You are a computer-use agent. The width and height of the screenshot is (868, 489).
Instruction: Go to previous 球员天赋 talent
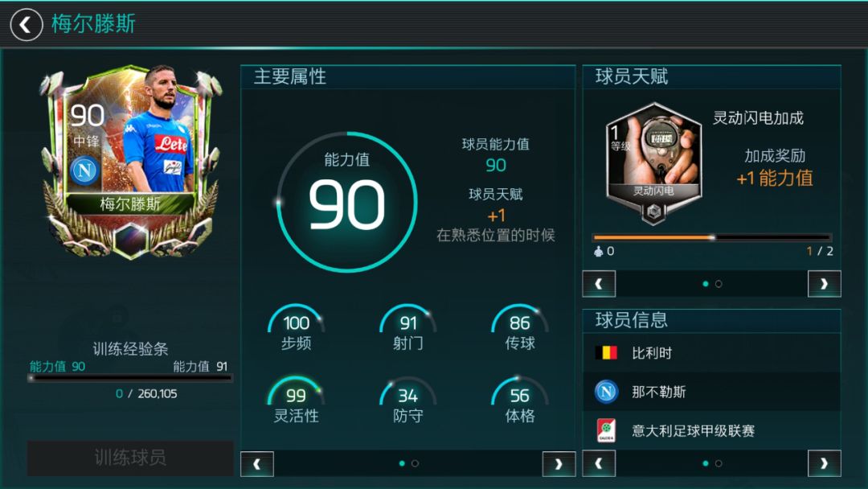(x=599, y=284)
